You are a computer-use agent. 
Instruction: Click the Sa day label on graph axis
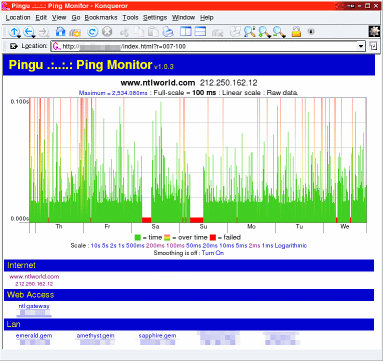[155, 227]
